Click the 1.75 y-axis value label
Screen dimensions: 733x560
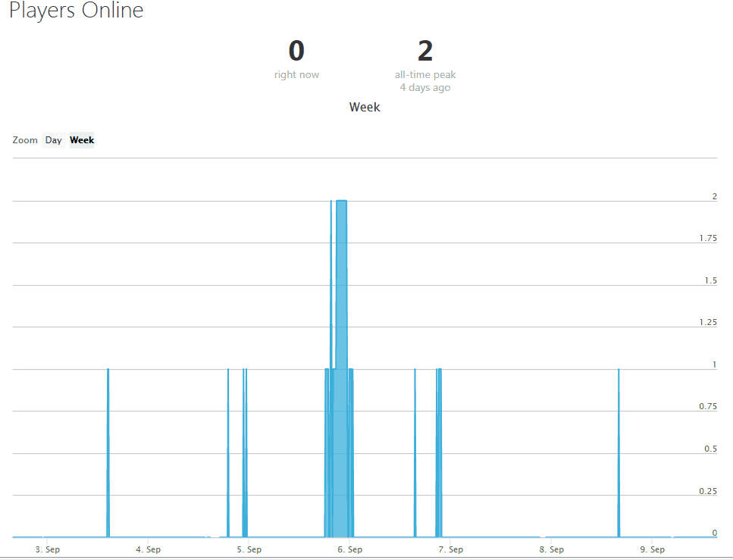(708, 239)
